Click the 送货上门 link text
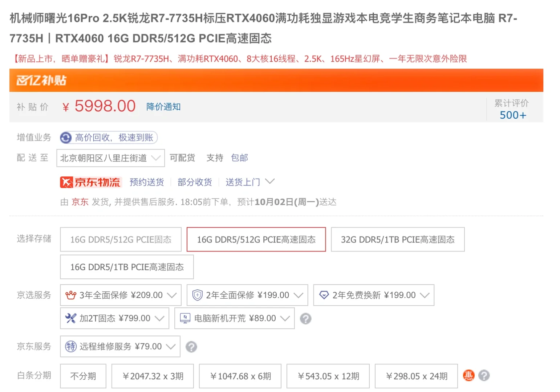 coord(243,182)
